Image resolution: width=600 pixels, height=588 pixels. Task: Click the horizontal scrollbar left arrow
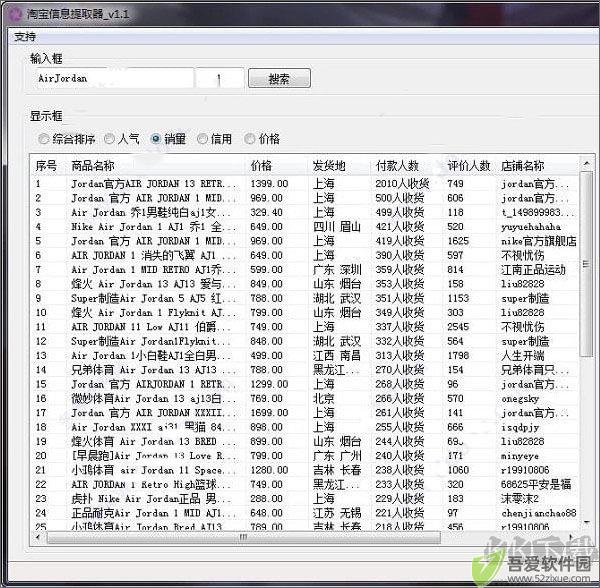pos(38,537)
